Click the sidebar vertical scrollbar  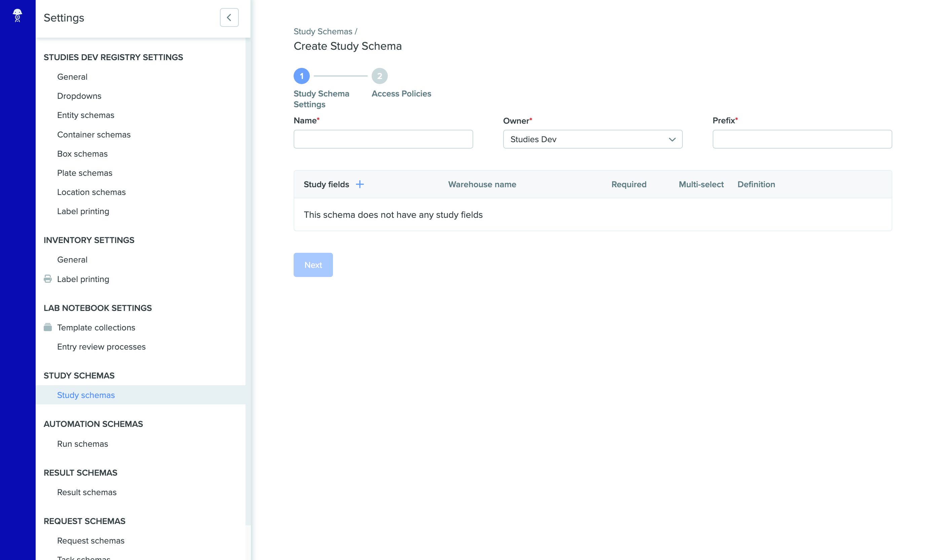(248, 281)
